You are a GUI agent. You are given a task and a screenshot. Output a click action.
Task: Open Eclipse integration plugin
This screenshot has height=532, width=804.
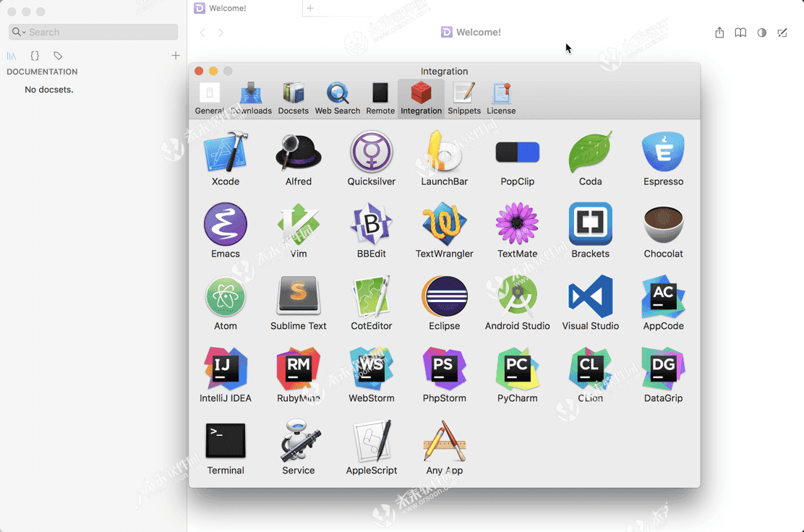pyautogui.click(x=444, y=296)
